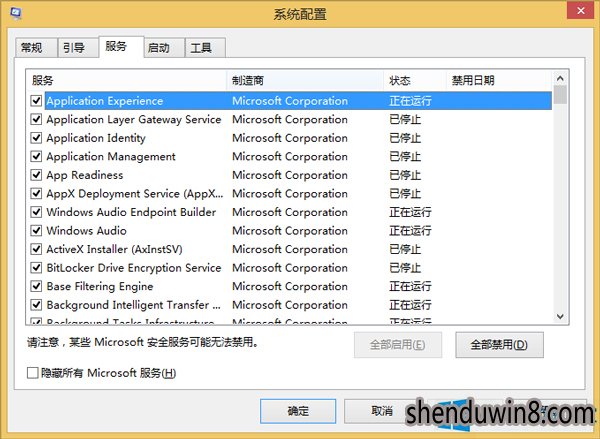The image size is (600, 439).
Task: Select Base Filtering Engine name
Action: 100,286
